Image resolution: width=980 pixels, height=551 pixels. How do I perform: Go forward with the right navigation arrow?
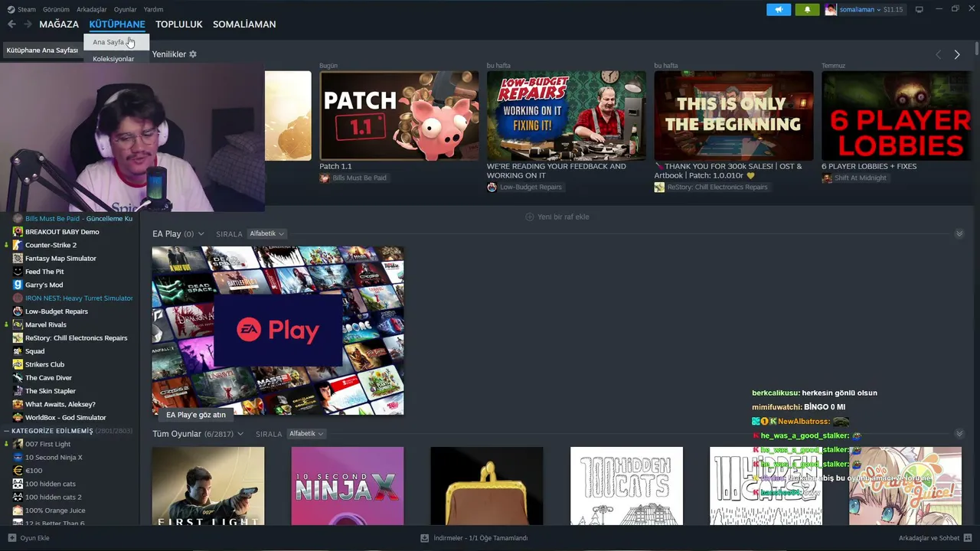[x=28, y=24]
